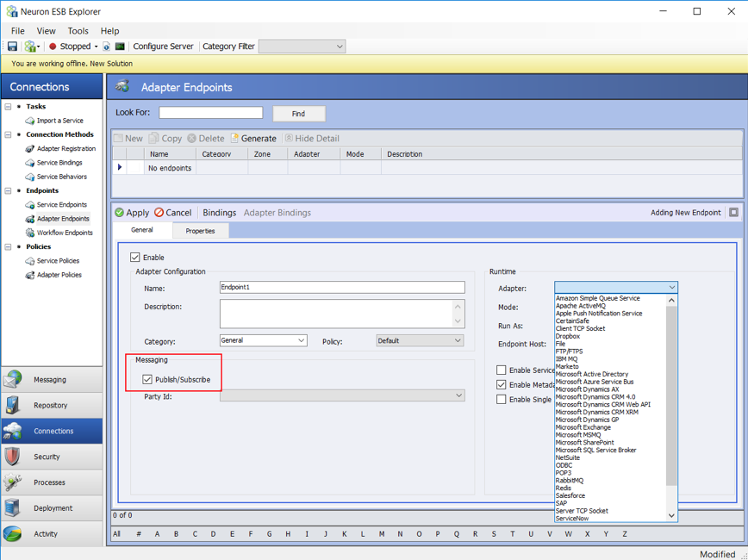Click the Name field containing Endpoint1
Screen dimensions: 748x560
click(x=342, y=287)
